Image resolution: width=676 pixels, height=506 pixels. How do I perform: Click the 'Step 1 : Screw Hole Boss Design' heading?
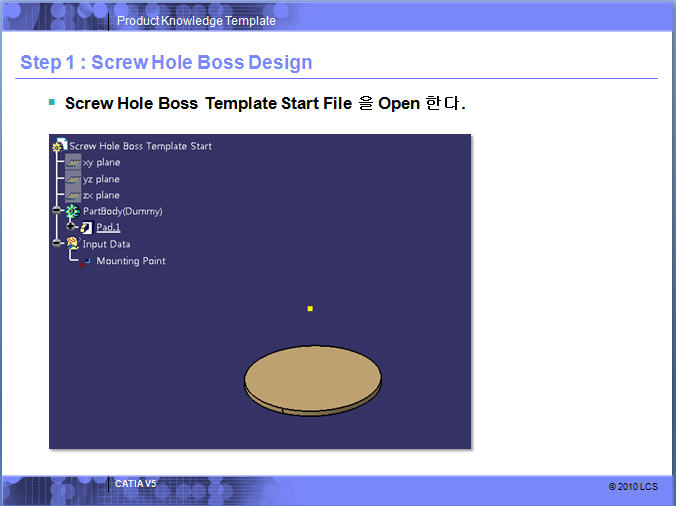click(166, 62)
